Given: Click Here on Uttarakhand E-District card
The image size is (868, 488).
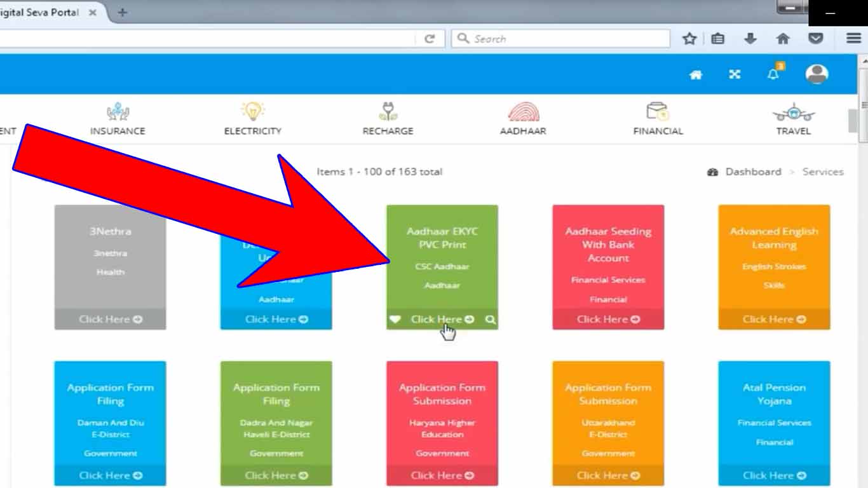Looking at the screenshot, I should [608, 475].
